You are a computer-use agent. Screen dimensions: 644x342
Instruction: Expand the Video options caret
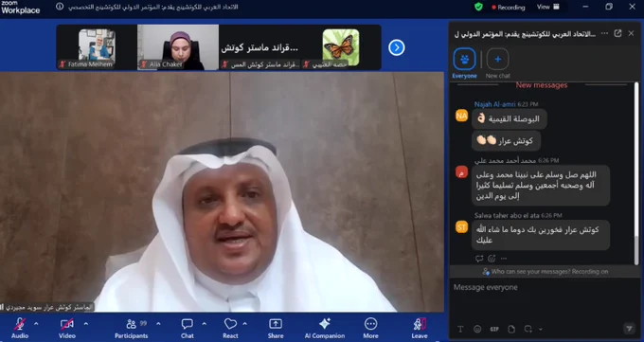pyautogui.click(x=86, y=324)
